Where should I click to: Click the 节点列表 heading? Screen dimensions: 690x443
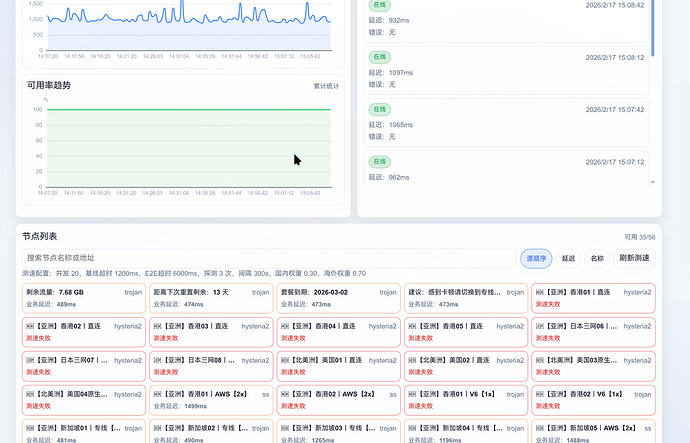[40, 236]
